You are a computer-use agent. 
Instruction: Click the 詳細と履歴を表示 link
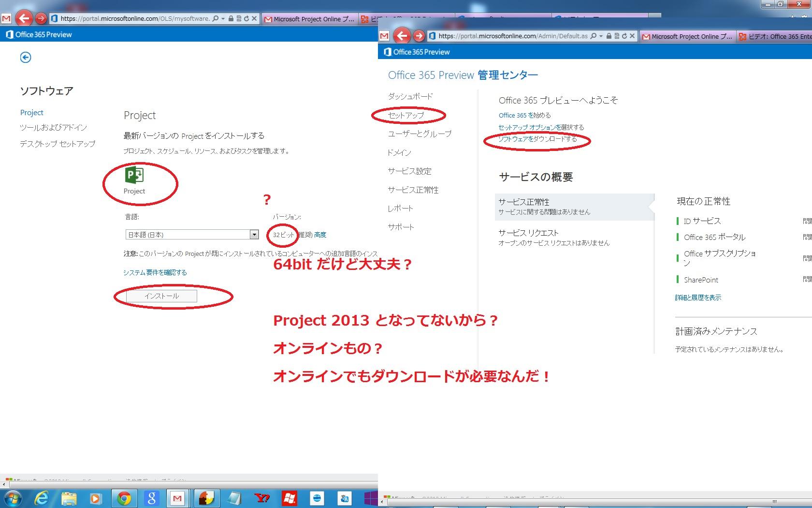coord(698,298)
